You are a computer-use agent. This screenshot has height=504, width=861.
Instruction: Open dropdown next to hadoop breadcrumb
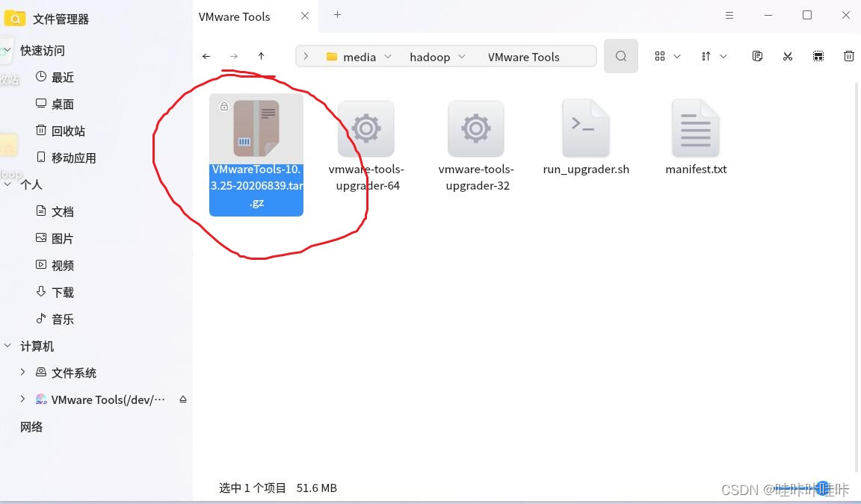pos(462,57)
